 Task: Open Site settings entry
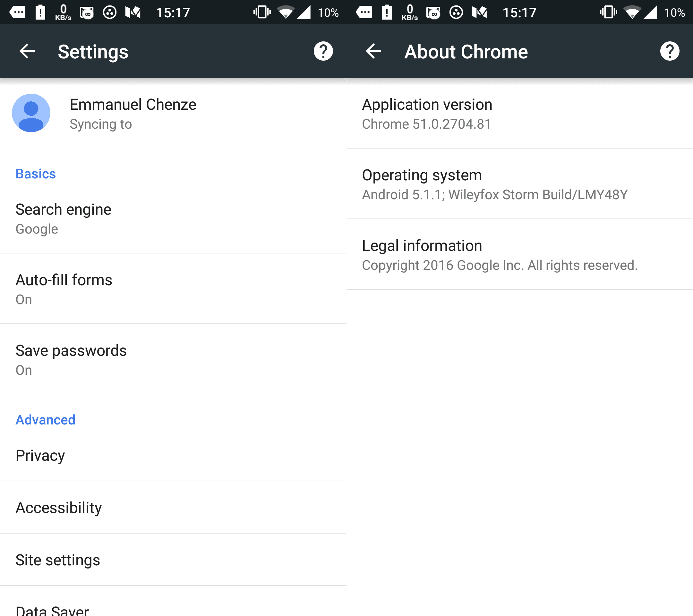pos(173,560)
